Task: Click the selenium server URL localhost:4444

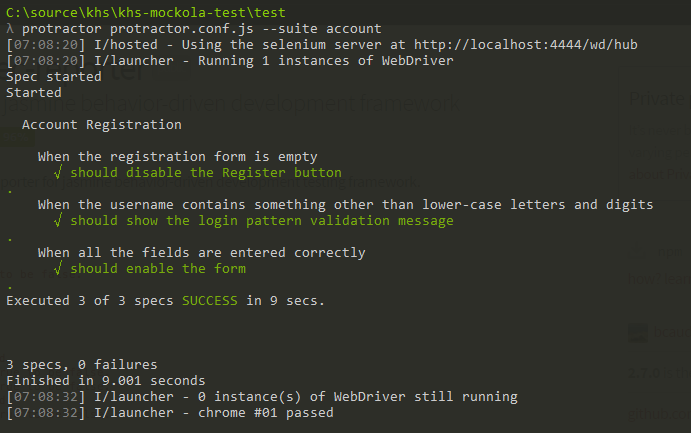Action: [526, 45]
